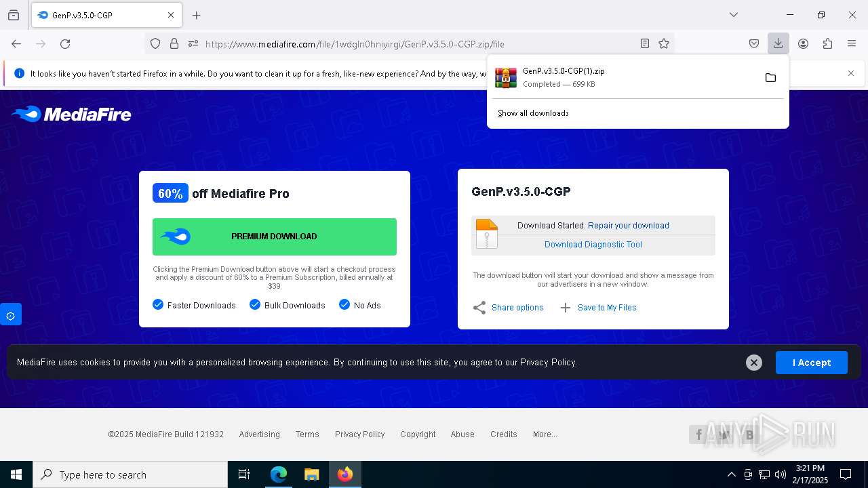Open File Explorer from taskbar

coord(311,474)
